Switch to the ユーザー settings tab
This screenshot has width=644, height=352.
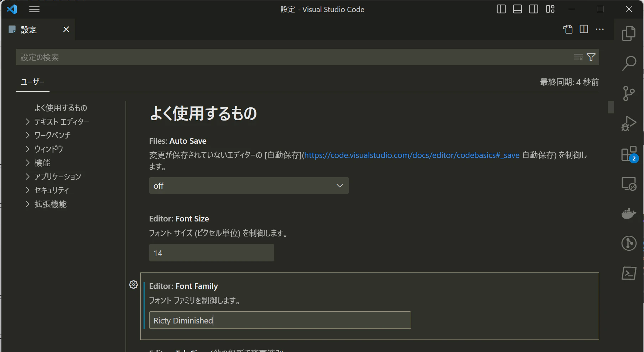[x=32, y=82]
